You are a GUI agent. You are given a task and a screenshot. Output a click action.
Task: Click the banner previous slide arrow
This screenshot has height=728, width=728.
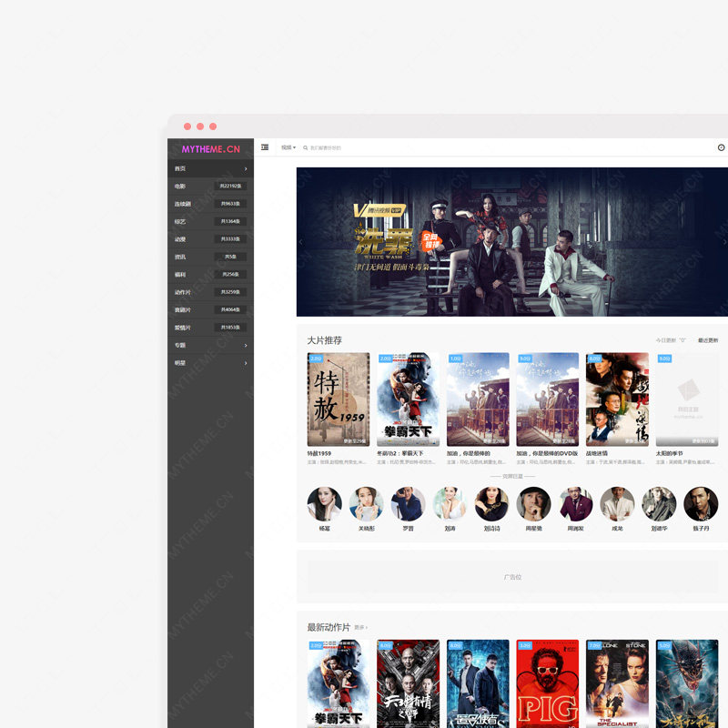(x=301, y=242)
